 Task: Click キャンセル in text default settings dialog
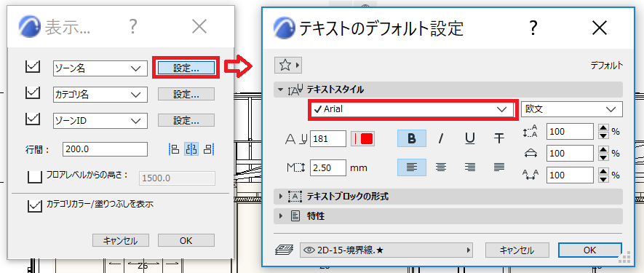click(x=517, y=250)
